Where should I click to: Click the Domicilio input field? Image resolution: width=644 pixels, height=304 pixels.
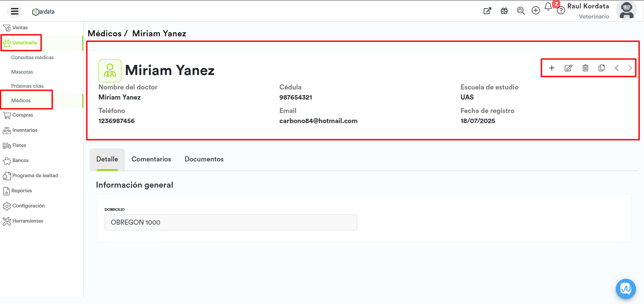point(231,222)
